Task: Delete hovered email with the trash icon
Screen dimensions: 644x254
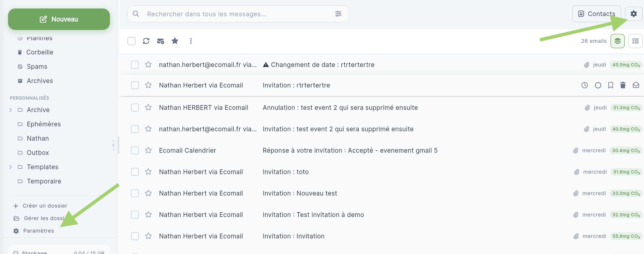Action: point(623,85)
